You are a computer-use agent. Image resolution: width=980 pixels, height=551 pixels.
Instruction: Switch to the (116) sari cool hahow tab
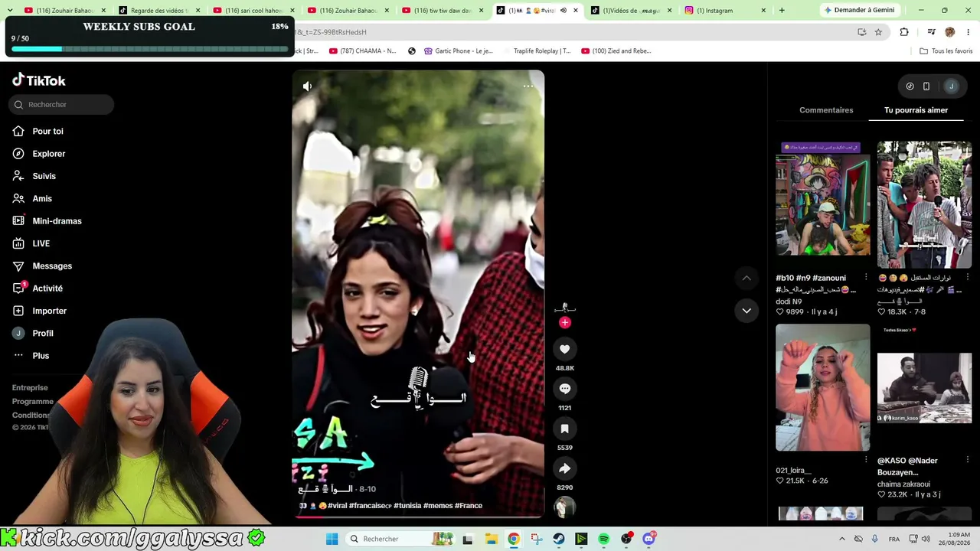[x=253, y=11]
